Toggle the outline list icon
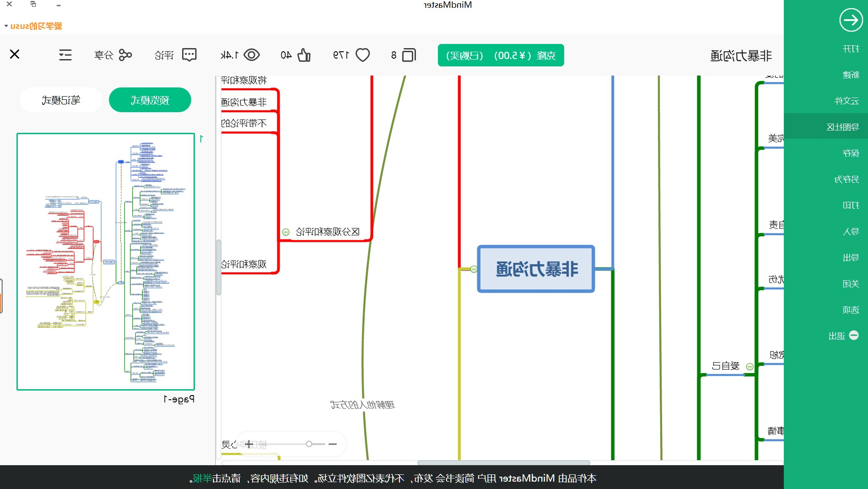Image resolution: width=868 pixels, height=489 pixels. 65,55
